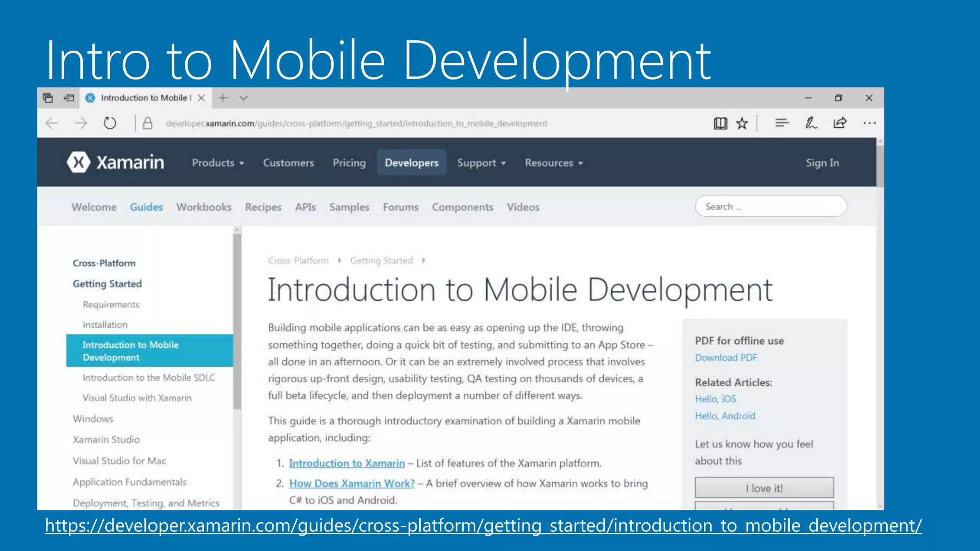Click the Xamarin logo
Screen dimensions: 980x551
(x=115, y=163)
